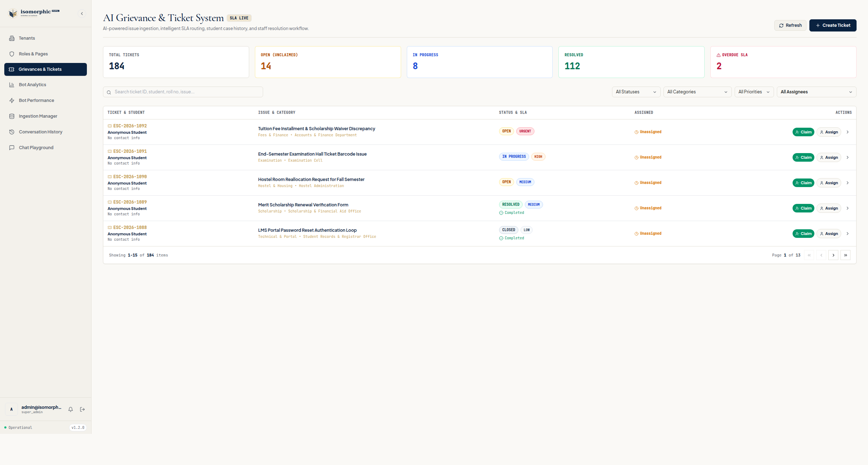The image size is (868, 465).
Task: Open Bot Performance page
Action: (x=45, y=101)
